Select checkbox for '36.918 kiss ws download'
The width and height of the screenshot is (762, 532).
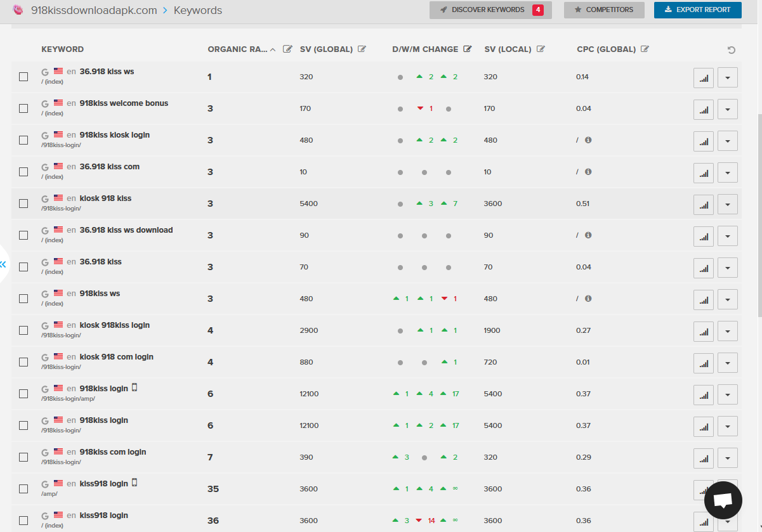(23, 235)
